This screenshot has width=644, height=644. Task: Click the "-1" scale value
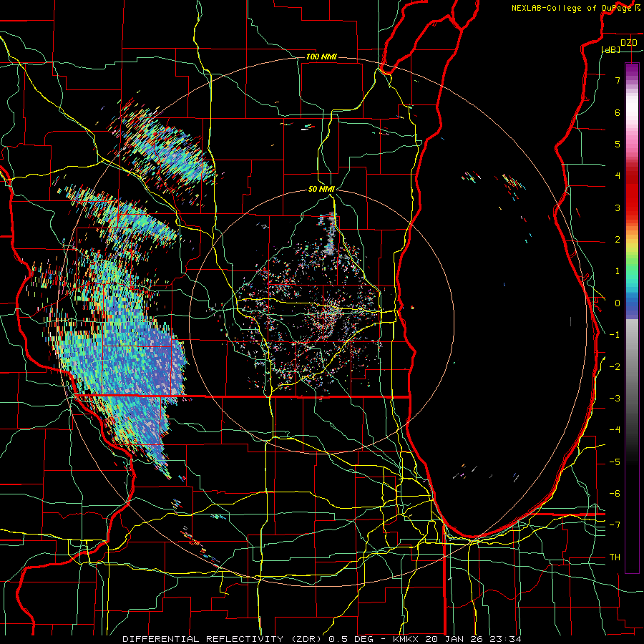tap(615, 335)
